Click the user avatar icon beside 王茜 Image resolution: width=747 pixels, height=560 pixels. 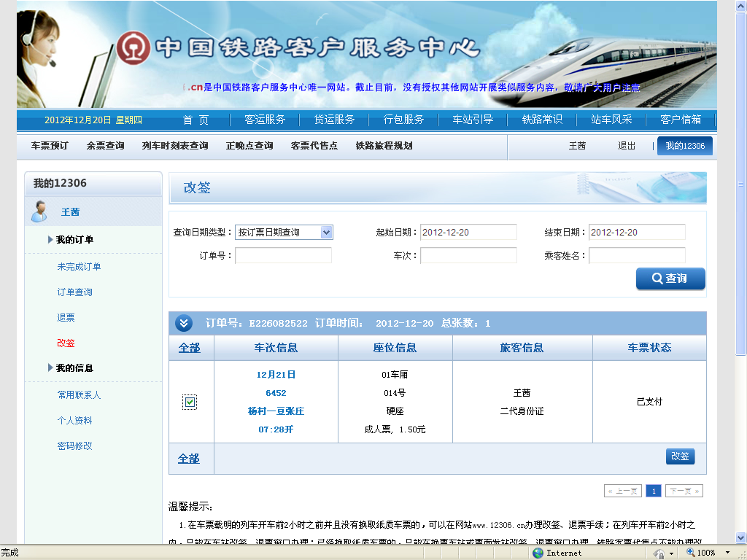[39, 211]
